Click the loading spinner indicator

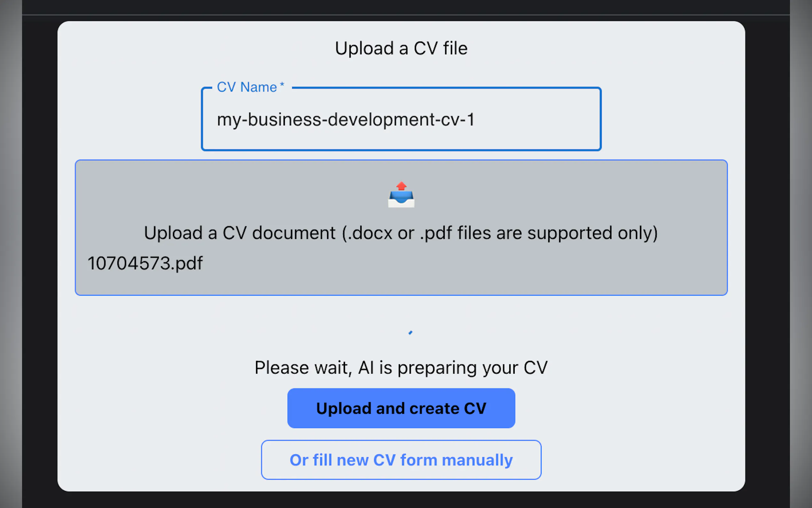(x=410, y=333)
